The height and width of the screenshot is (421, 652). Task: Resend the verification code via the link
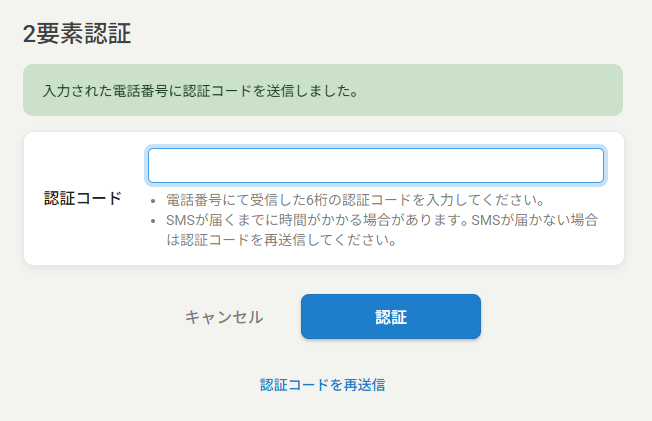[x=323, y=384]
